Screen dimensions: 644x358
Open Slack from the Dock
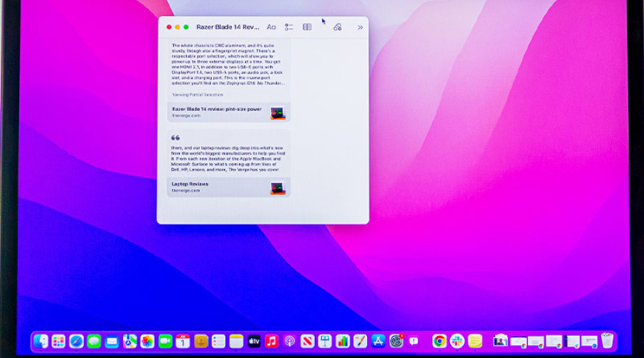457,341
